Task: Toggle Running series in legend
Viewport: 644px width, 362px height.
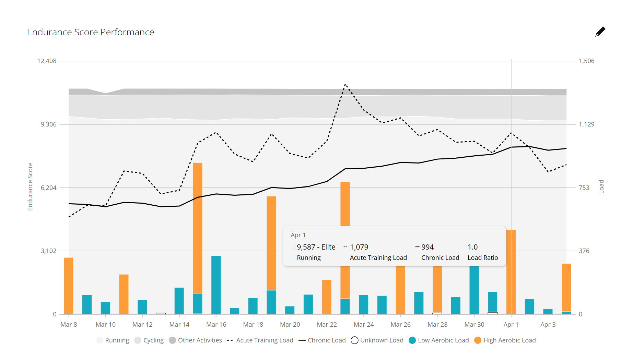Action: 113,340
